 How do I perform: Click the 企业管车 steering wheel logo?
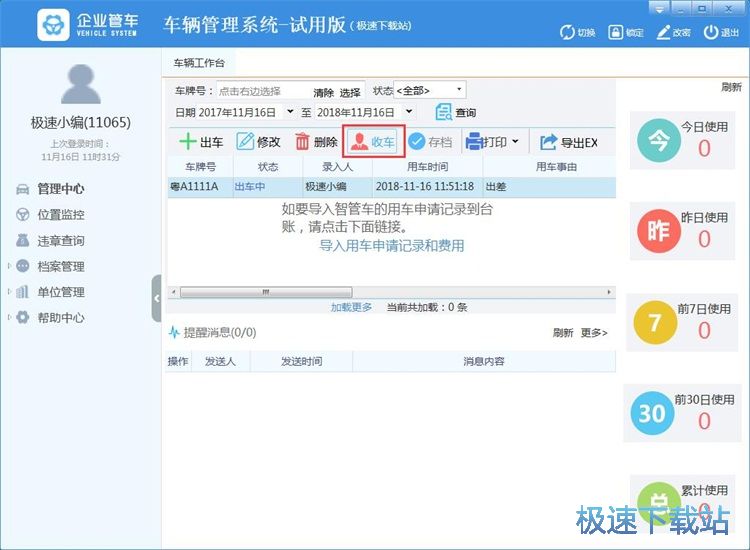point(53,24)
